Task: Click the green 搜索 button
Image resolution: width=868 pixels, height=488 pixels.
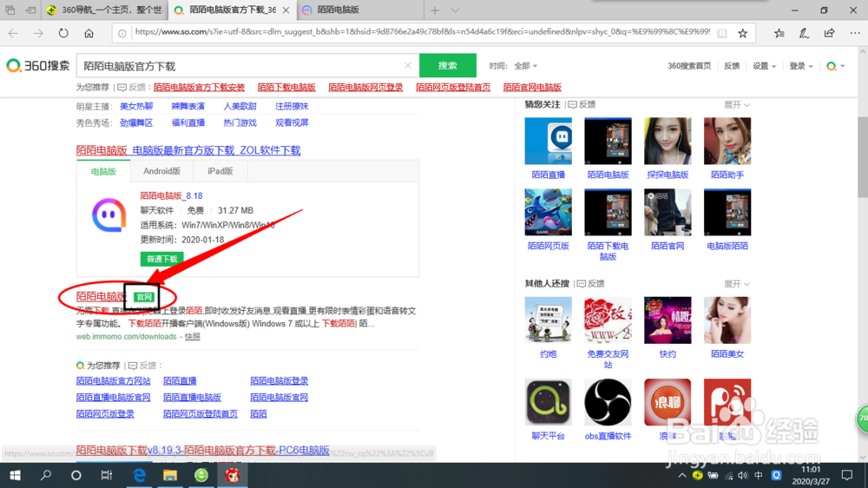Action: [x=448, y=65]
